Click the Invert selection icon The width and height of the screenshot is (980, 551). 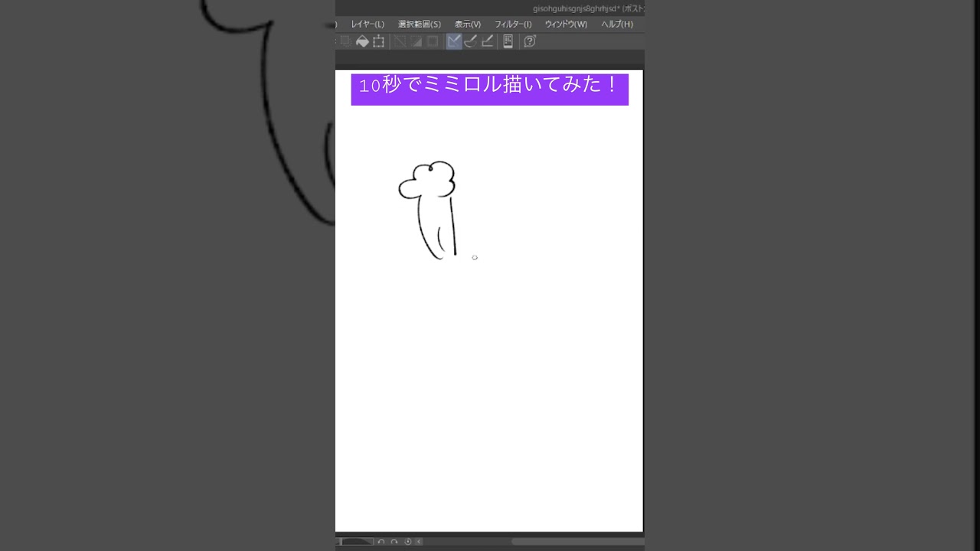(416, 41)
